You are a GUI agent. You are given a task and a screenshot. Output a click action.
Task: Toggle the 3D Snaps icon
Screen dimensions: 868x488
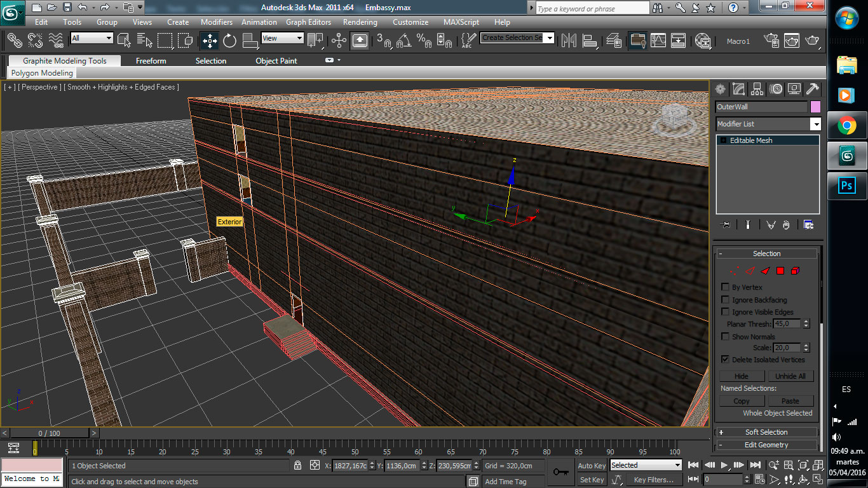[x=383, y=41]
